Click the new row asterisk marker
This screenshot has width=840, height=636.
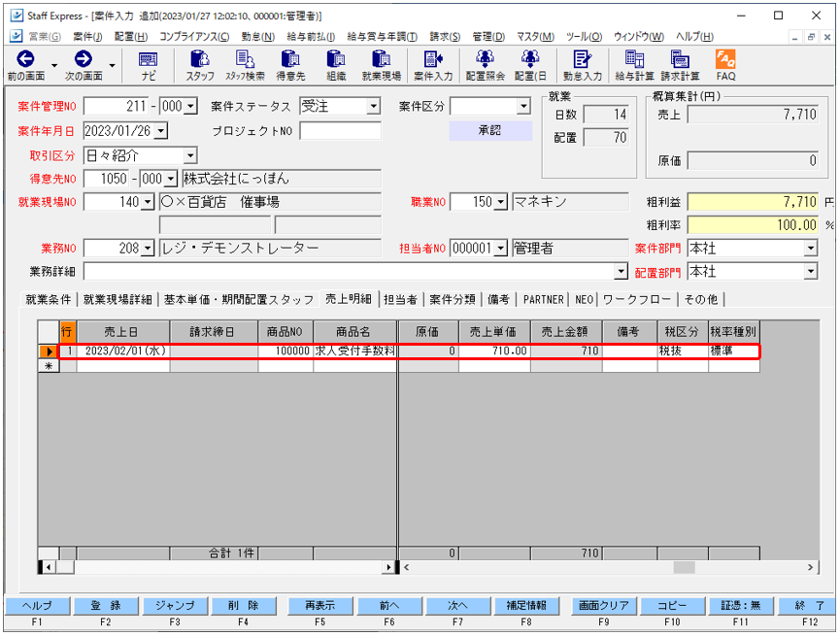(x=49, y=366)
